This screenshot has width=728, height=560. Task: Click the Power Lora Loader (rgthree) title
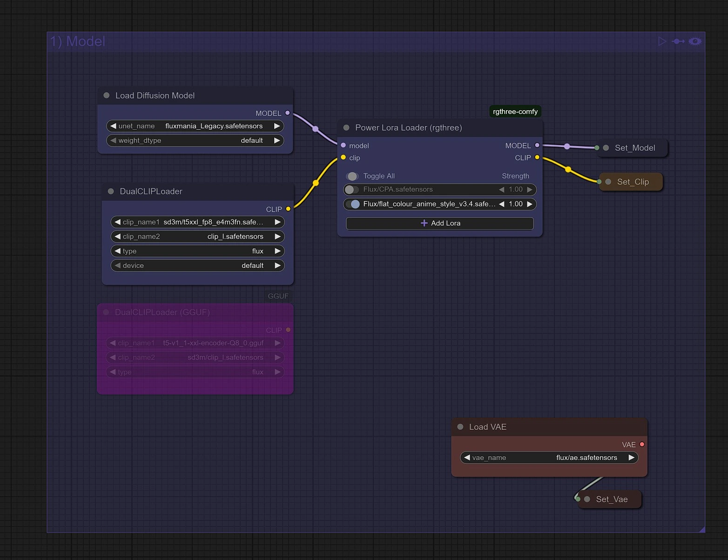click(409, 127)
